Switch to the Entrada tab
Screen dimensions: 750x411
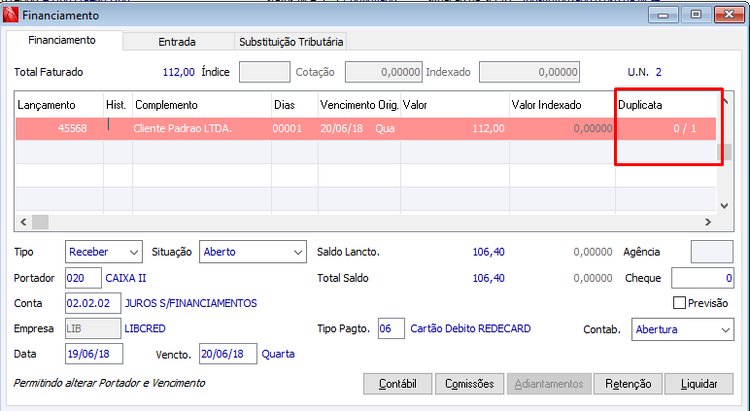coord(177,42)
